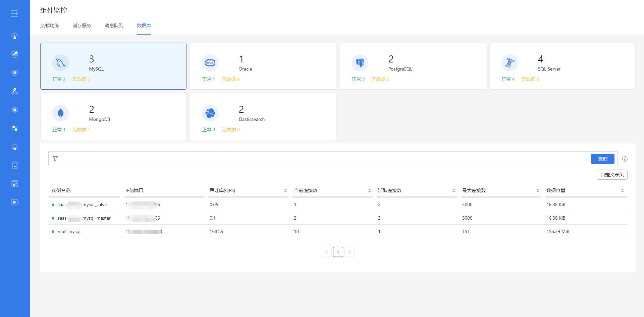644x317 pixels.
Task: Expand the sidebar with the menu toggle icon
Action: (x=14, y=13)
